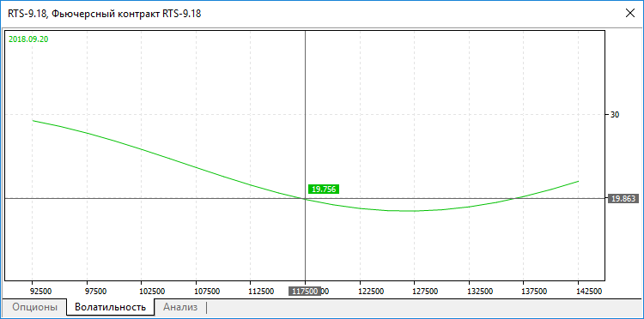Click the window title RTS-9.18 text

point(104,14)
